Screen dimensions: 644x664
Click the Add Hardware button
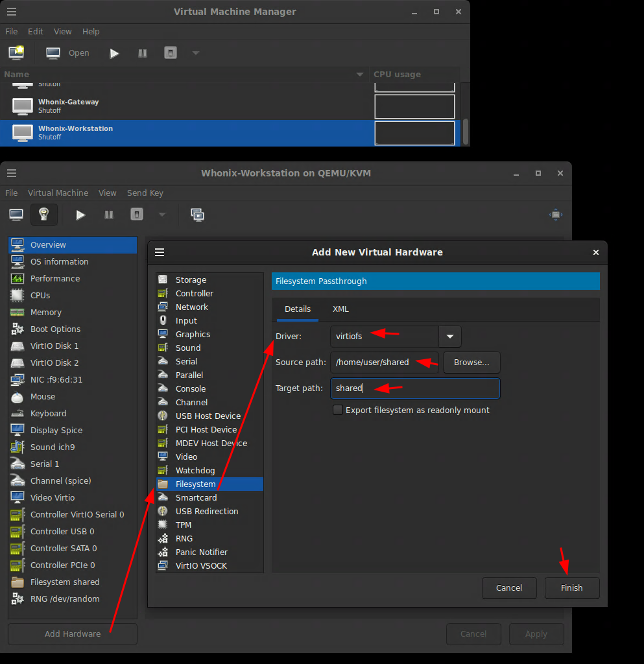click(73, 634)
